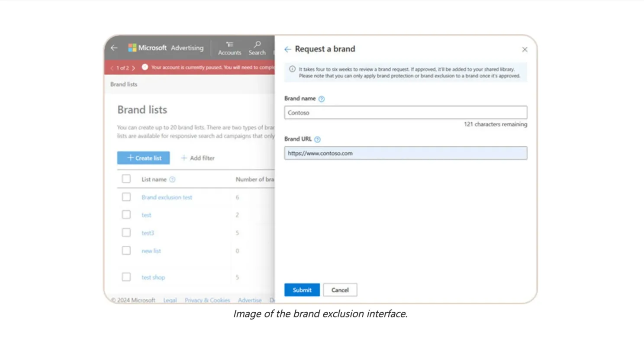Check the new list row checkbox
Screen dimensions: 644x359
(x=126, y=251)
